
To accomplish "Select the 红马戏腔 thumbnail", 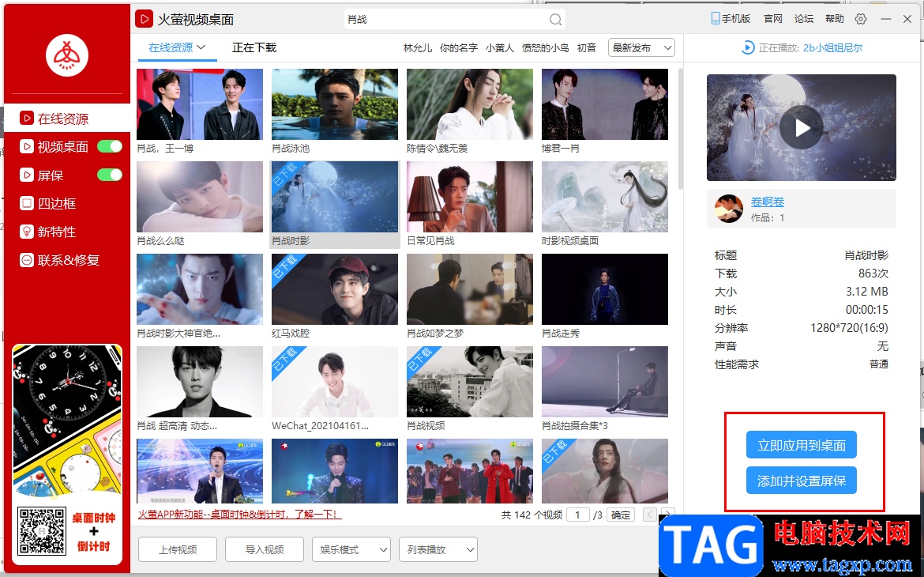I will 335,289.
